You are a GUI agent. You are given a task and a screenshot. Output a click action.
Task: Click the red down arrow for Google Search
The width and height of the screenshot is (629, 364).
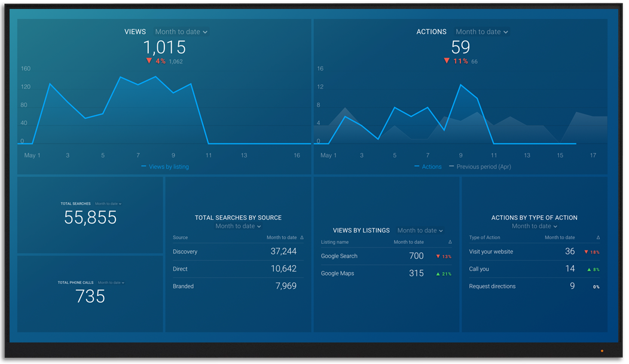438,256
